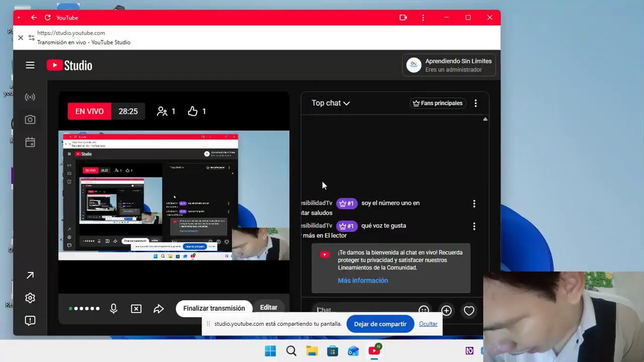Click the #1 badge on first chat message

coord(347,204)
